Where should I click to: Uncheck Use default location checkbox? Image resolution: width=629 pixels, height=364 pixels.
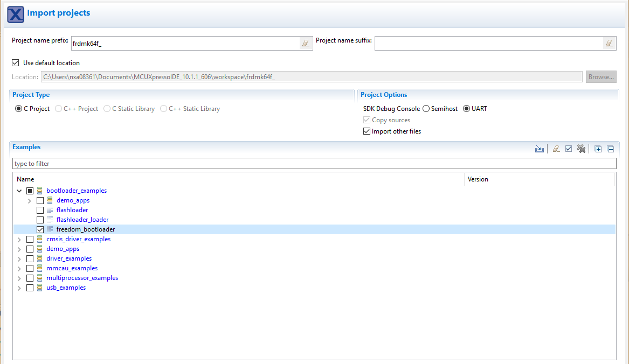click(x=16, y=63)
